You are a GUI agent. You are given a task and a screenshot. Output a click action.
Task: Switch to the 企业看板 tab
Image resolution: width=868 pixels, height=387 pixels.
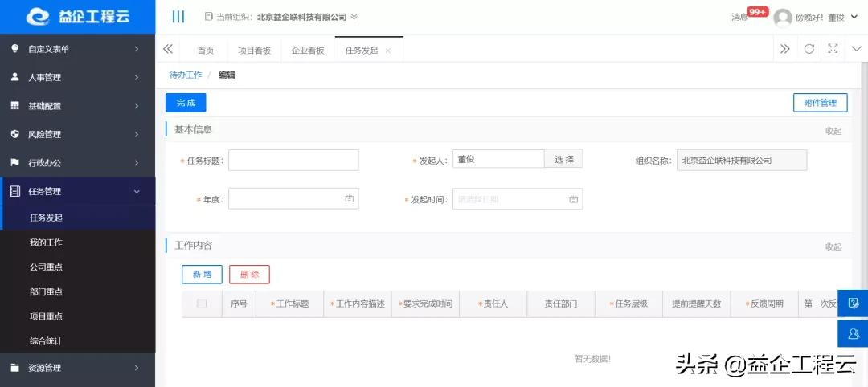point(308,51)
